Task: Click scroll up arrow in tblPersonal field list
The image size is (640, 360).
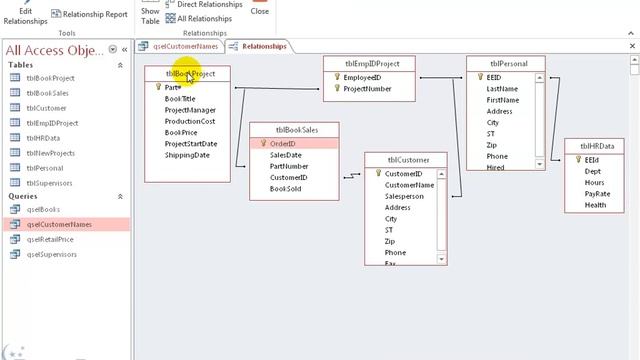Action: click(x=540, y=78)
